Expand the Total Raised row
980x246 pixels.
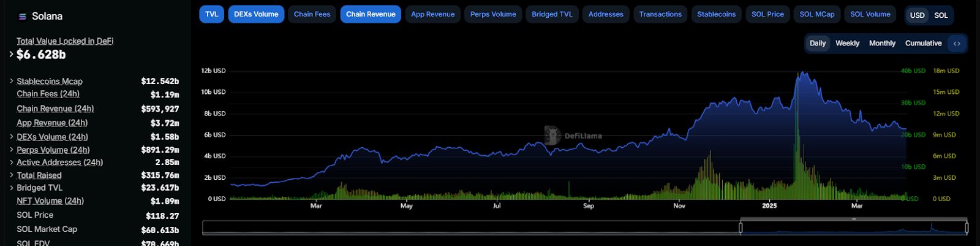(x=11, y=175)
